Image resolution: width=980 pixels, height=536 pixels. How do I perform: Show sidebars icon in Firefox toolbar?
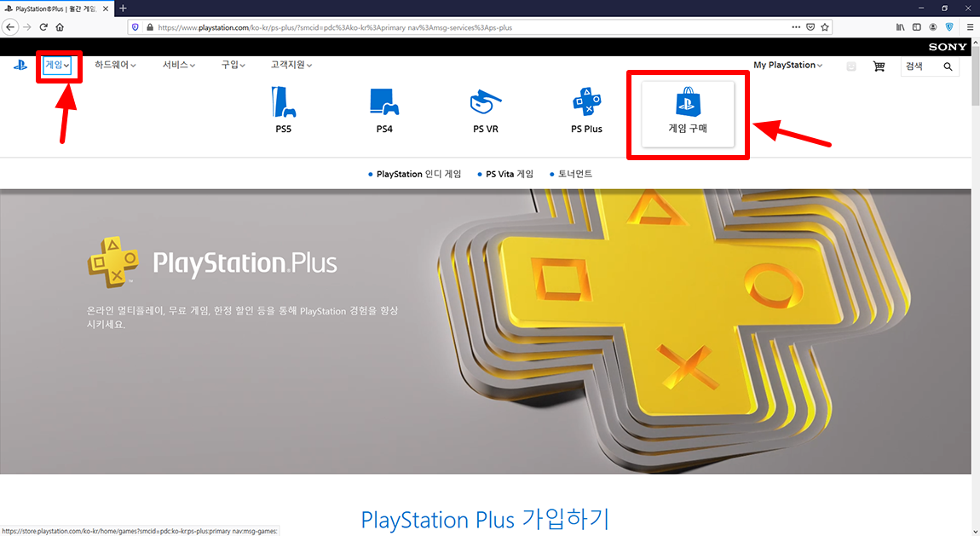916,27
